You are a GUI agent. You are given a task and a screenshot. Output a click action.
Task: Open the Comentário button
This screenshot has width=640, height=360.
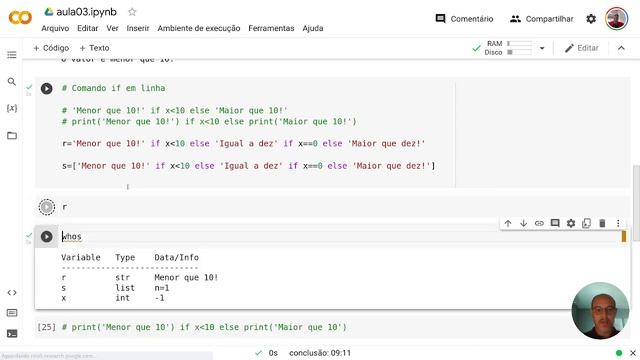pos(464,19)
